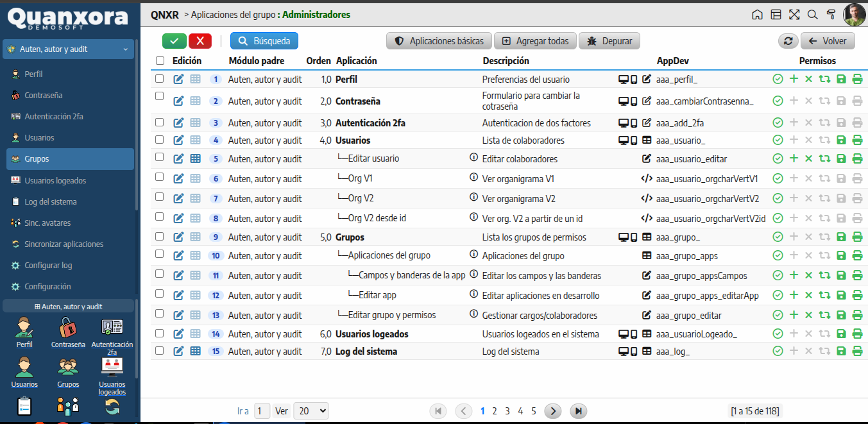Open the grid icon on Editar usuario row
This screenshot has height=424, width=868.
coord(196,158)
